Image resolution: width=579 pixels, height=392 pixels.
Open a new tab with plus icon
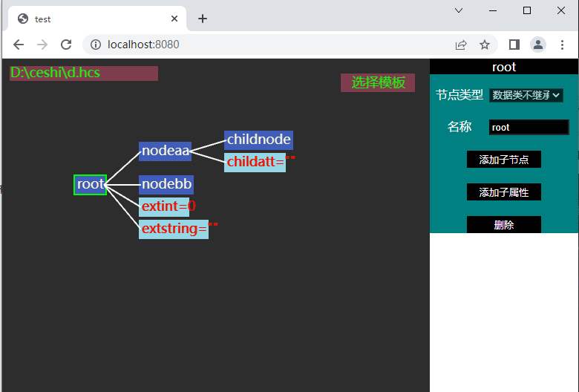click(203, 19)
